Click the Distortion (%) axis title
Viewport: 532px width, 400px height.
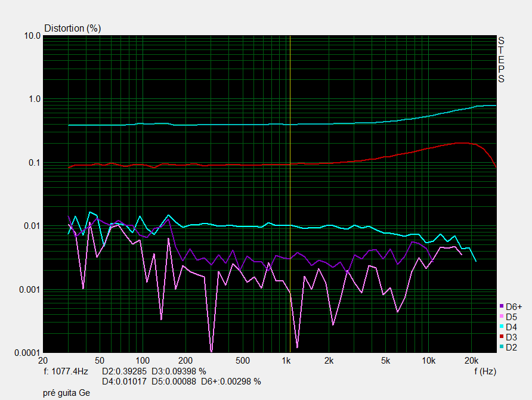[x=73, y=28]
